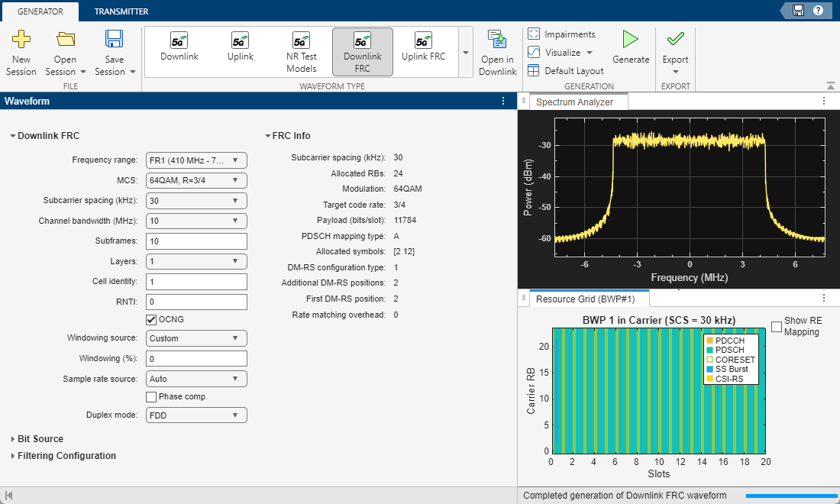This screenshot has width=840, height=504.
Task: Click the yellow CSI-RS legend swatch
Action: pyautogui.click(x=709, y=379)
